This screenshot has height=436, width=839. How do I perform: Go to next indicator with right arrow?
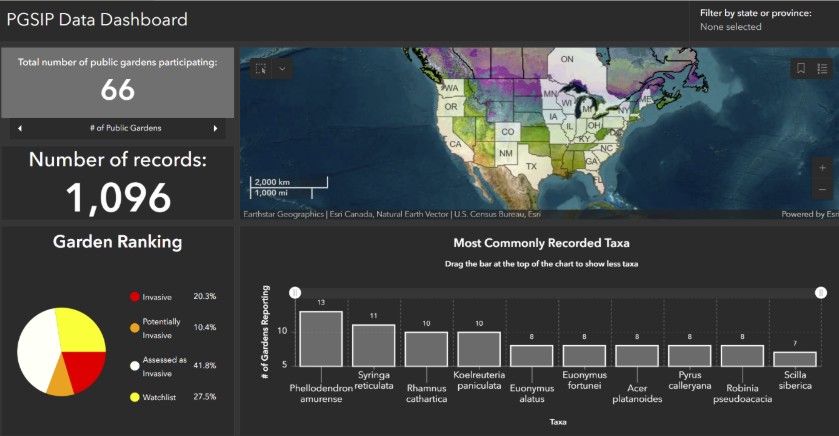(x=215, y=129)
